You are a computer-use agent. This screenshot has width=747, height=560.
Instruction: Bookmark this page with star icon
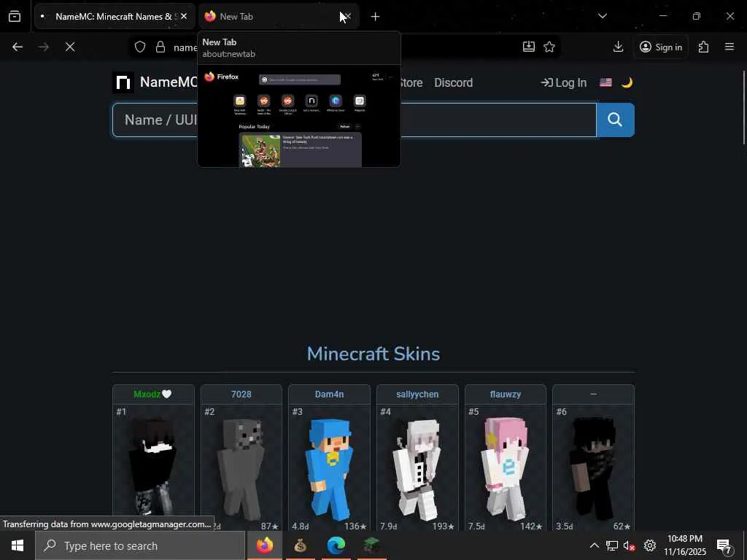tap(549, 47)
